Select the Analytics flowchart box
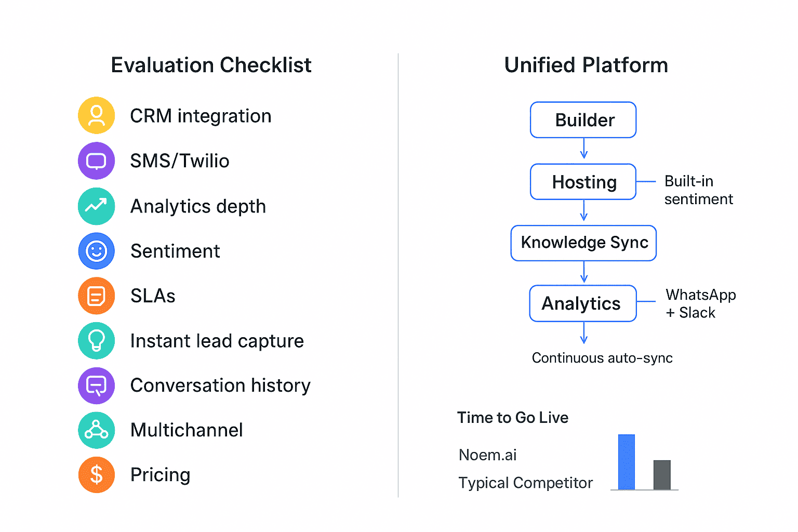This screenshot has height=532, width=798. [583, 303]
